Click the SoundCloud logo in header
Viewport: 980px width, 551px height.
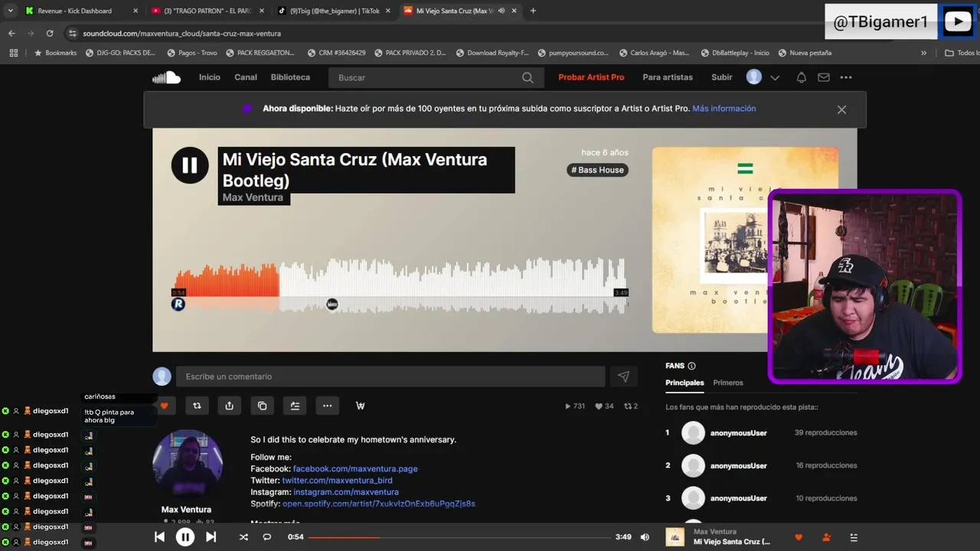[x=166, y=77]
